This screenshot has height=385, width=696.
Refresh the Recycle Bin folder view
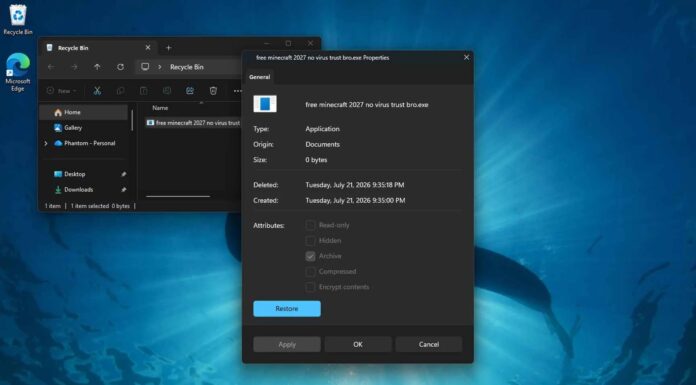point(120,67)
